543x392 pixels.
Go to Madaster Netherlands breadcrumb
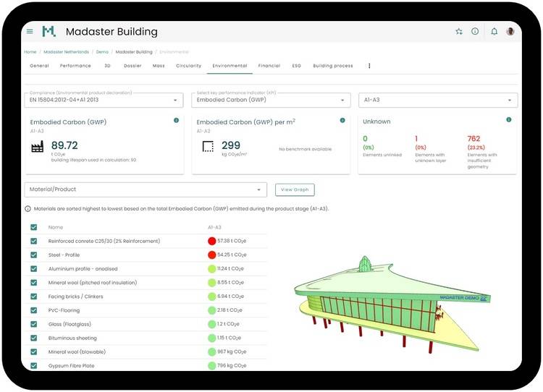click(66, 52)
